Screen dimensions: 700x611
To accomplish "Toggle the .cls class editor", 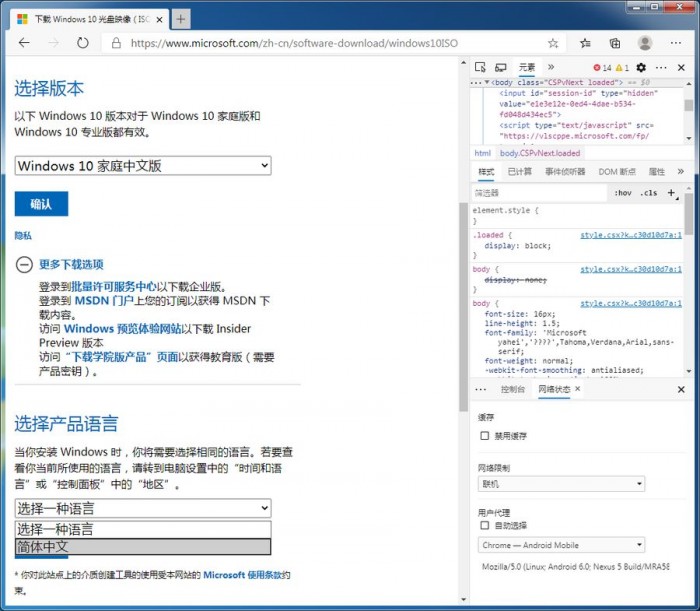I will (649, 192).
